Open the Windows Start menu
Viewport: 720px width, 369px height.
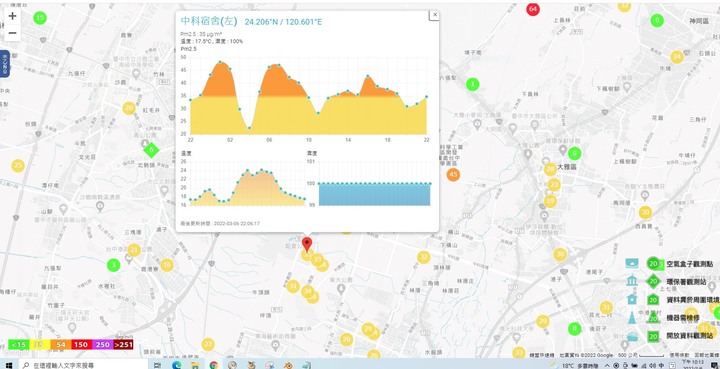point(9,365)
